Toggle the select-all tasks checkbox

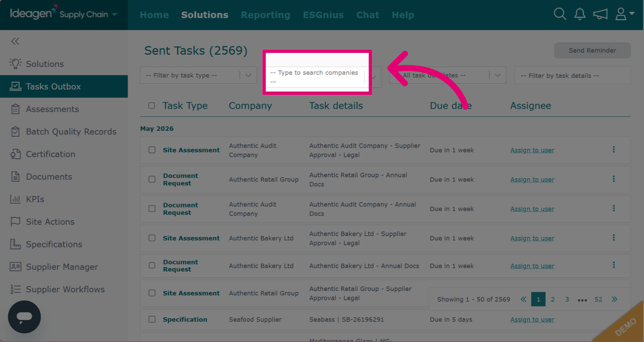[x=152, y=106]
